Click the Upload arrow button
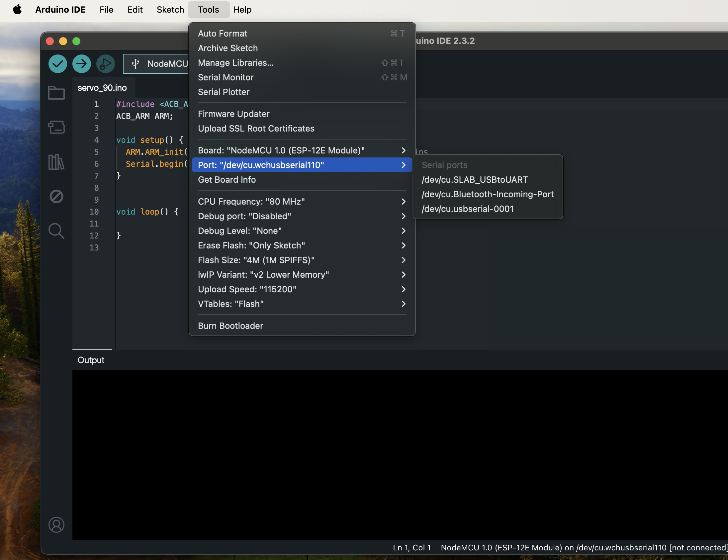The image size is (728, 560). point(82,64)
